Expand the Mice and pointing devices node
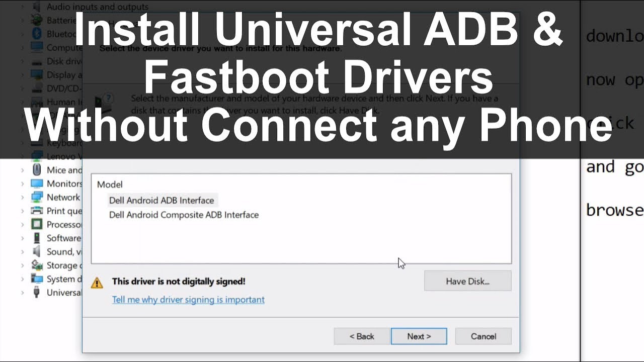The height and width of the screenshot is (362, 644). coord(23,170)
